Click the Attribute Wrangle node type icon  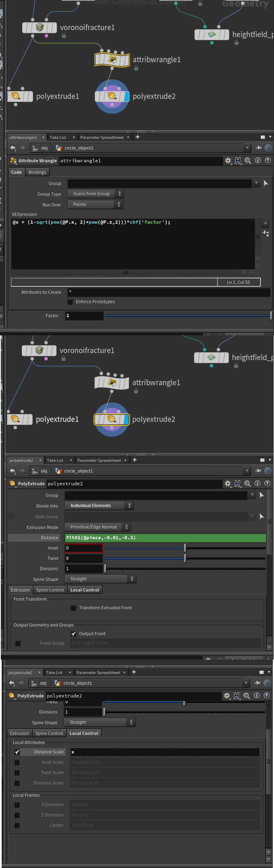tap(13, 161)
